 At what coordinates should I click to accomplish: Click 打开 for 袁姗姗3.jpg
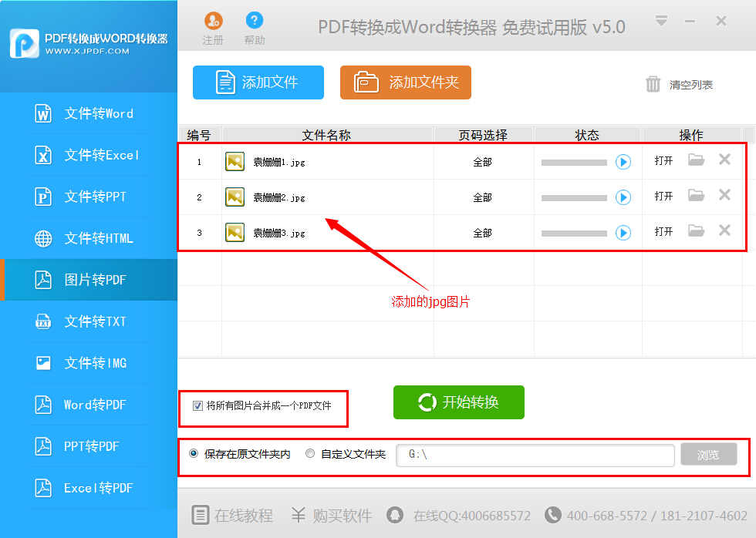tap(663, 232)
